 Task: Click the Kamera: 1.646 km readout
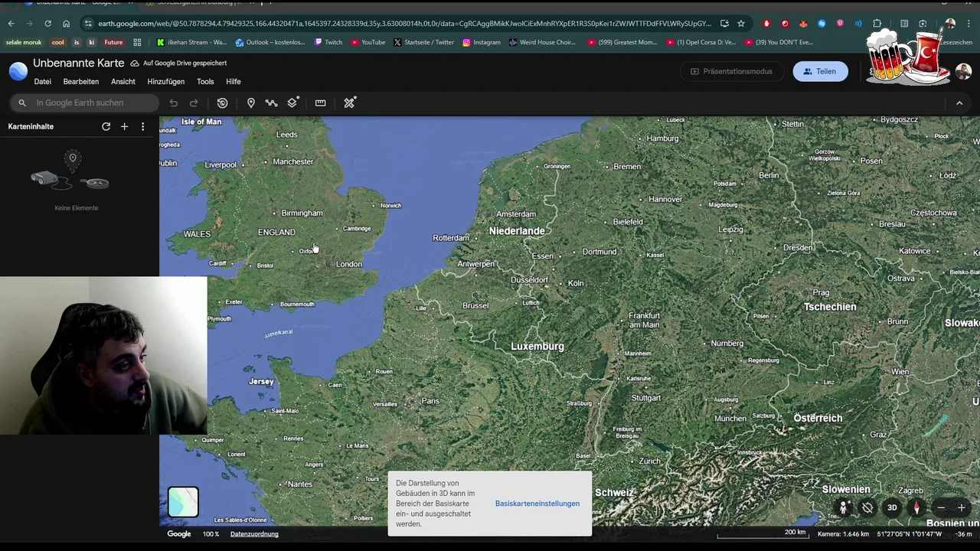point(843,534)
